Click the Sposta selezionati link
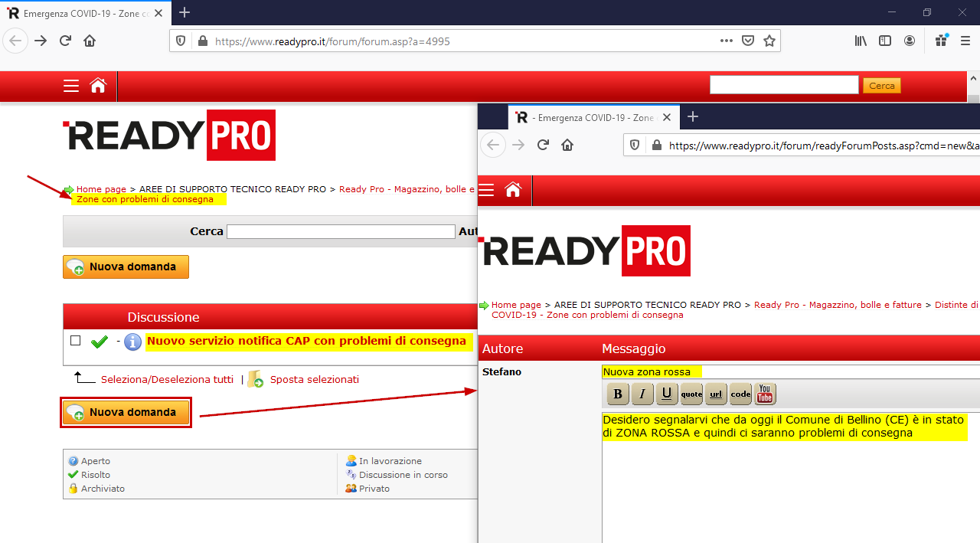Image resolution: width=980 pixels, height=543 pixels. coord(314,379)
